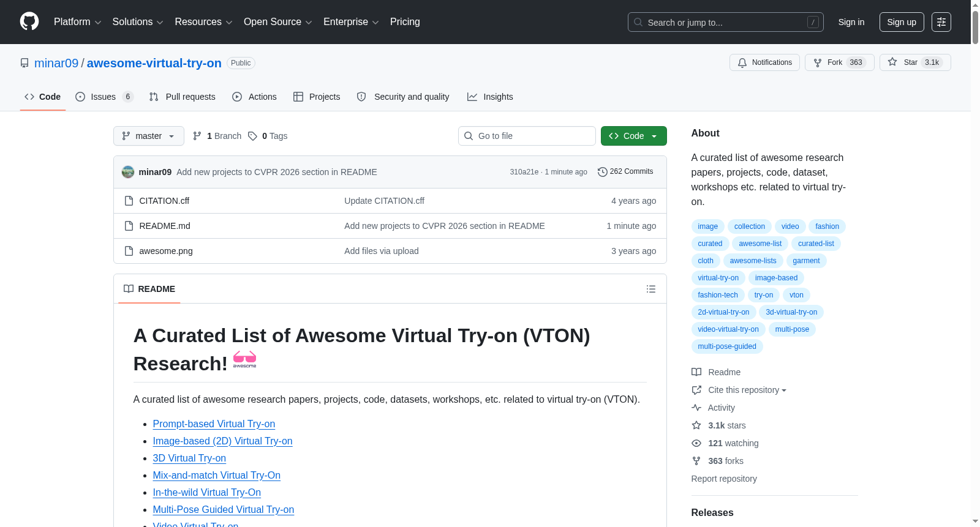Open the Issues tab
This screenshot has height=527, width=980.
[104, 97]
